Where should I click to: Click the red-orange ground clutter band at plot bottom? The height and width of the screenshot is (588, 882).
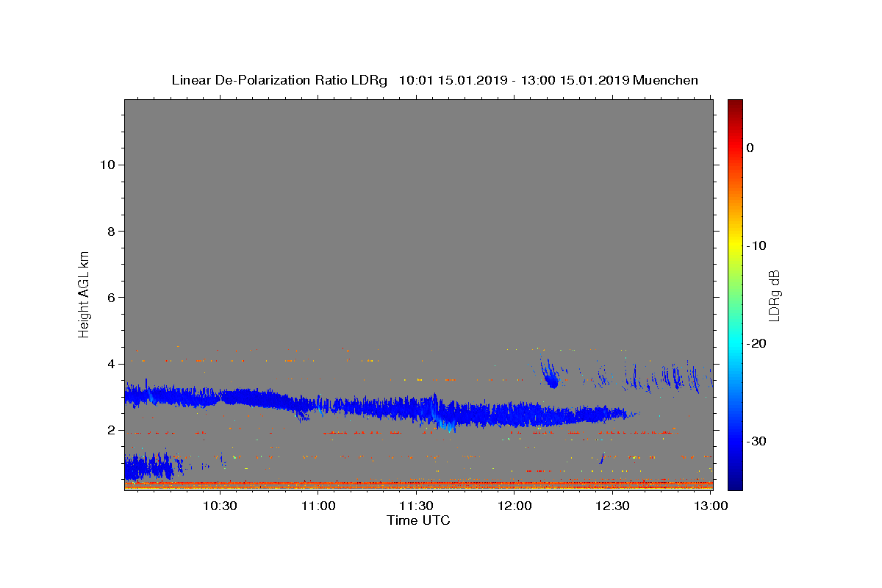point(418,485)
